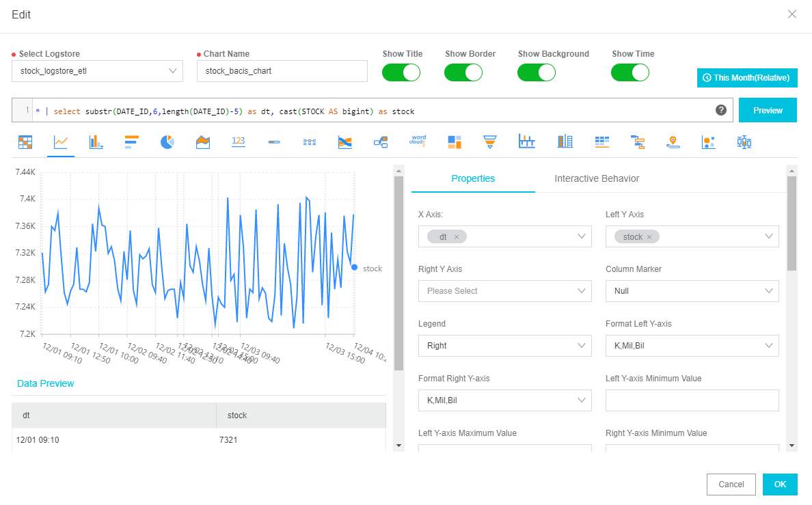The image size is (812, 505).
Task: Toggle the Show Background switch
Action: (x=537, y=72)
